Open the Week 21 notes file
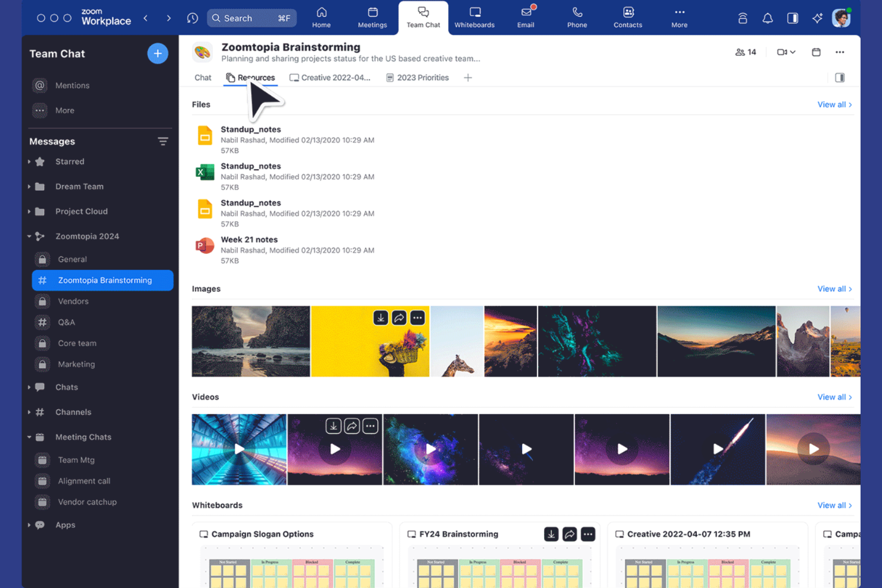Image resolution: width=882 pixels, height=588 pixels. pos(249,240)
